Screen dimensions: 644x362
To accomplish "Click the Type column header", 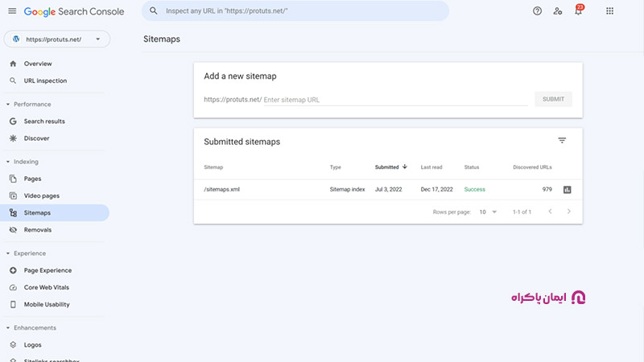I will pos(335,167).
